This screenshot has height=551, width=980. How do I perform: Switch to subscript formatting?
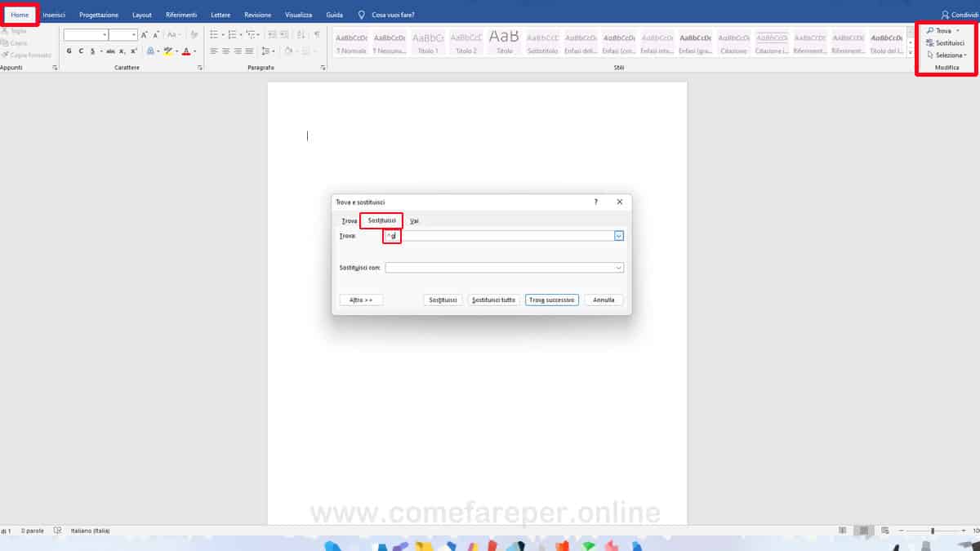[121, 51]
